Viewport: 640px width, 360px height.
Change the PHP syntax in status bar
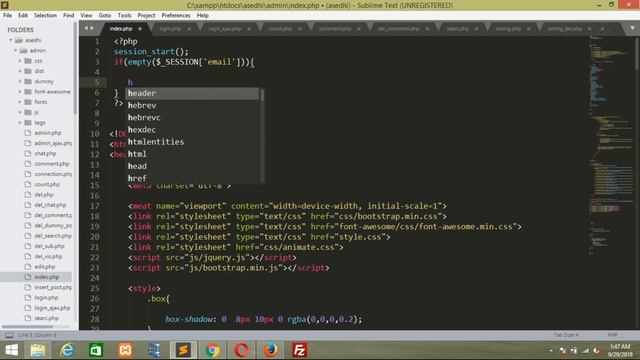612,335
